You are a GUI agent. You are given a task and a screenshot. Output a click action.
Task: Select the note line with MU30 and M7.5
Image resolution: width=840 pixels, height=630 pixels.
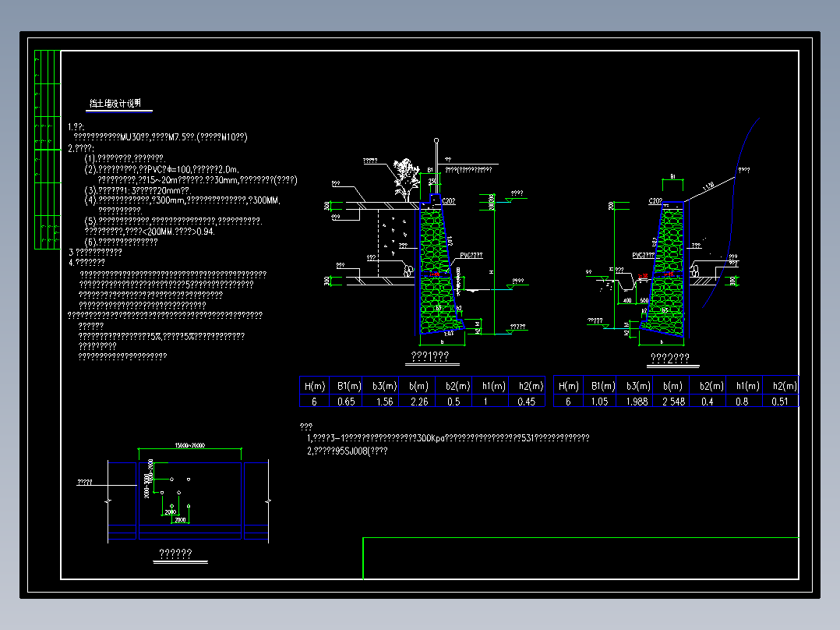(x=161, y=137)
